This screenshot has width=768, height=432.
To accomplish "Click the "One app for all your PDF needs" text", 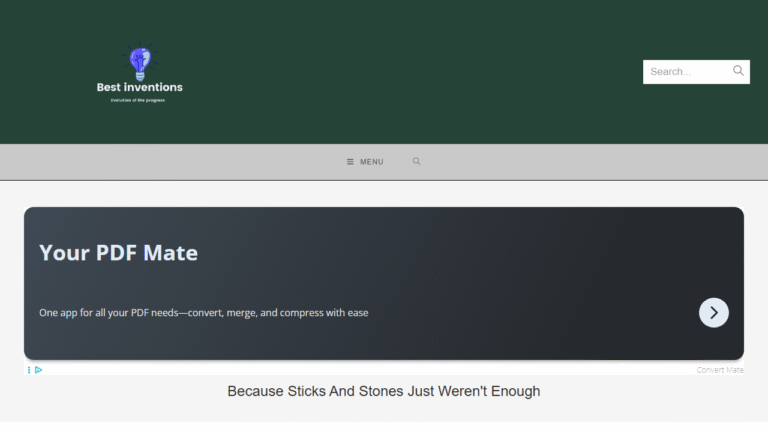I will (x=203, y=313).
